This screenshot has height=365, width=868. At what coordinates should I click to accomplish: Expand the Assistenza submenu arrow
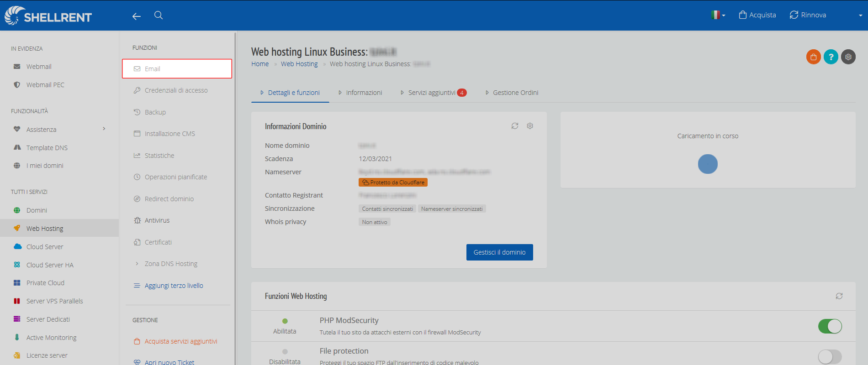(x=104, y=129)
